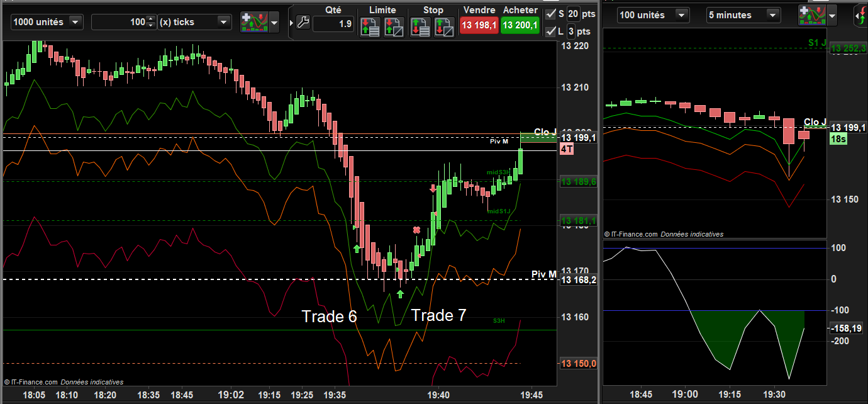
Task: Click the orange 13 150,0 price level label
Action: [x=579, y=363]
